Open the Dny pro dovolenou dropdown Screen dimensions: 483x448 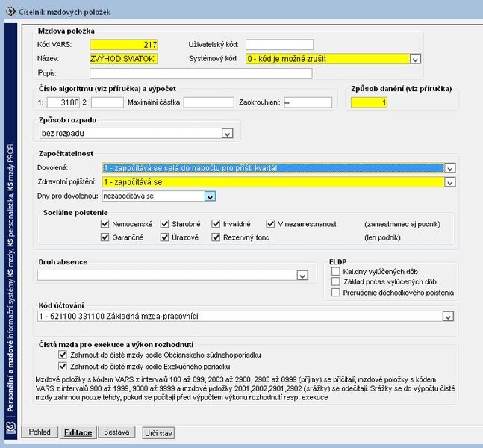pyautogui.click(x=210, y=196)
